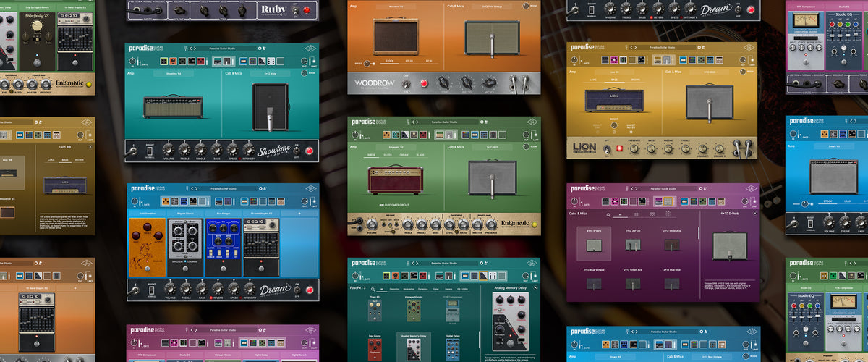The height and width of the screenshot is (362, 868).
Task: Click red lamp on Dream amp under pedalboard
Action: pos(310,290)
